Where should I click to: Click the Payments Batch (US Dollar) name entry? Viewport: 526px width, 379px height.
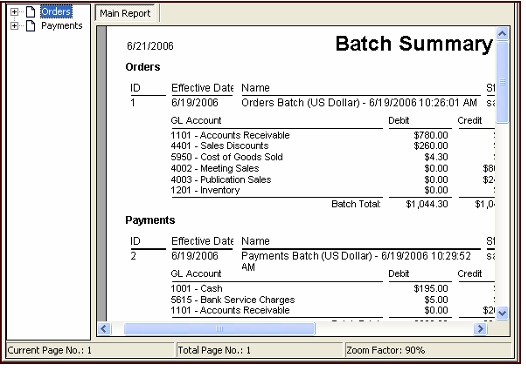(x=356, y=261)
